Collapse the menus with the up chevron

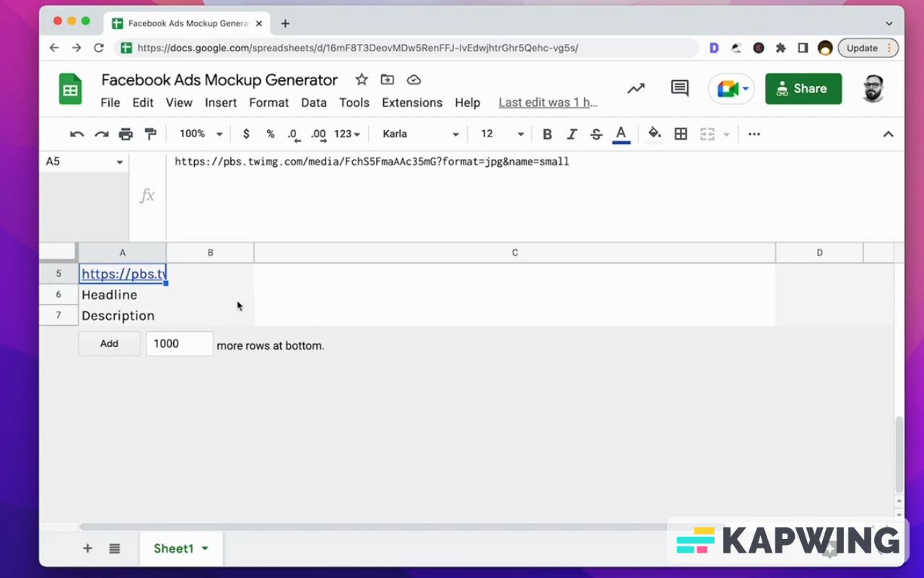pos(889,134)
